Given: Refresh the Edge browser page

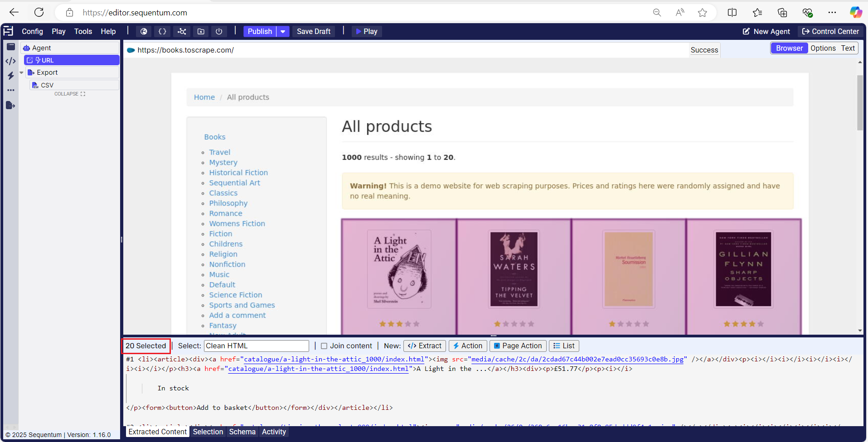Looking at the screenshot, I should tap(39, 12).
